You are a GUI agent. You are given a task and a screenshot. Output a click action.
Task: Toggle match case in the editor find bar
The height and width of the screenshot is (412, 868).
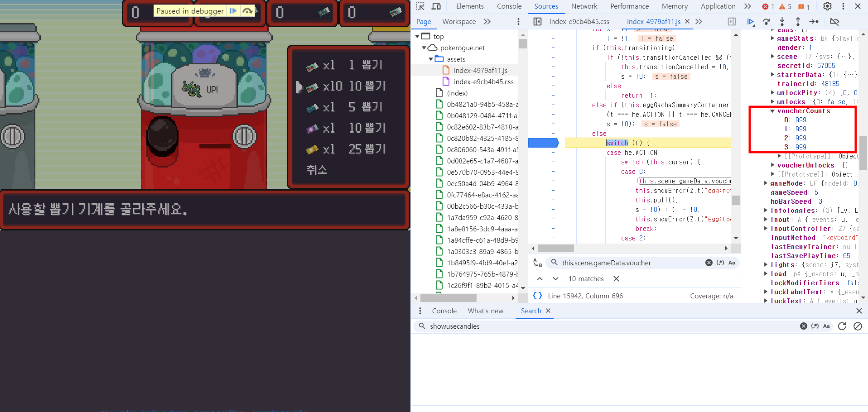click(x=732, y=263)
